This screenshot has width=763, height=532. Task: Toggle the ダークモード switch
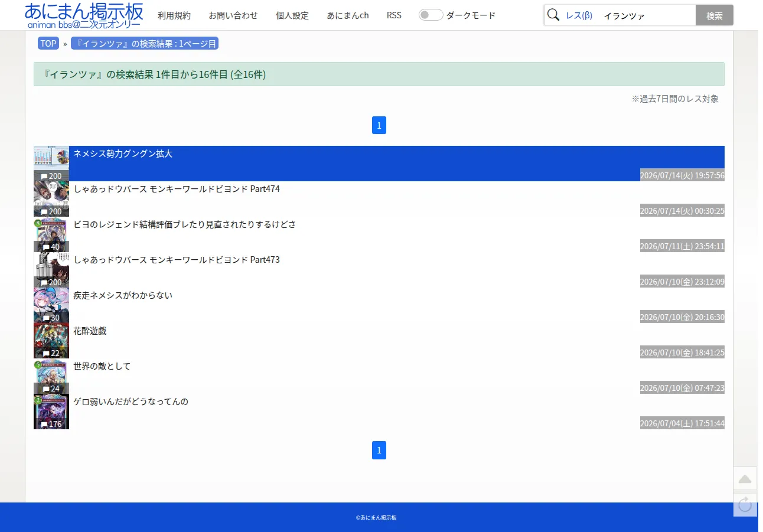coord(431,15)
